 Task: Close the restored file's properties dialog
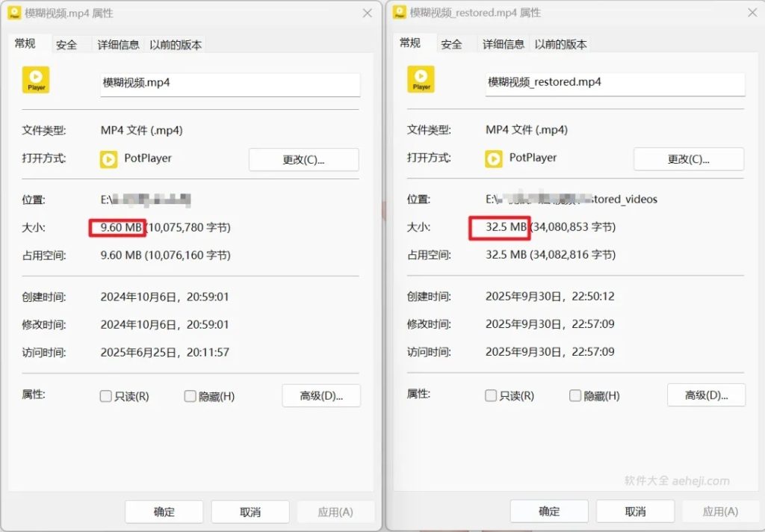[751, 13]
